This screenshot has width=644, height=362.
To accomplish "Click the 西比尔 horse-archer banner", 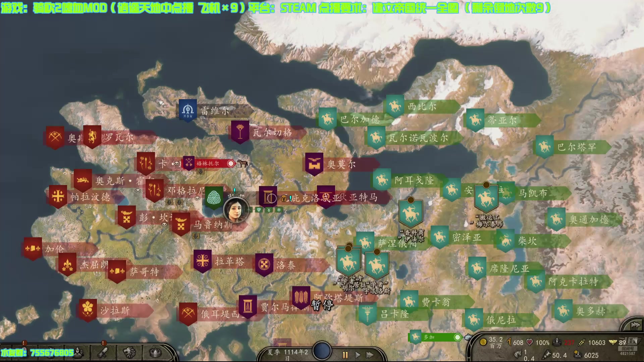I will click(395, 106).
